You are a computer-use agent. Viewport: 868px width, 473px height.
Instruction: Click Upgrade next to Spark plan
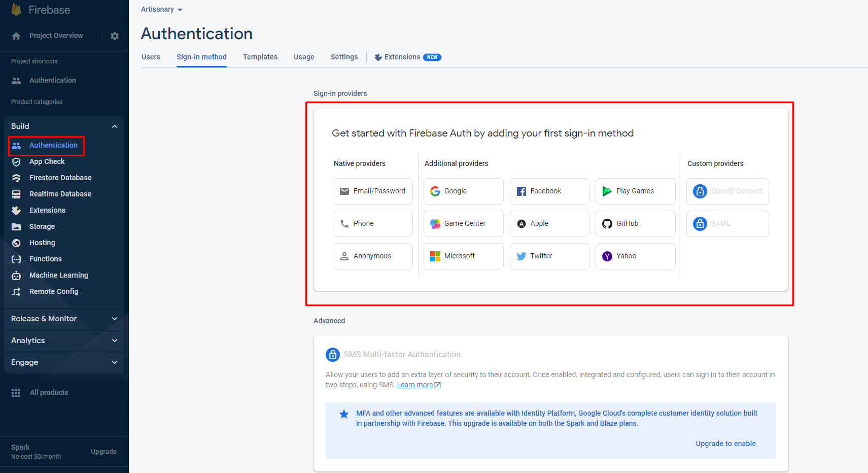pos(104,452)
